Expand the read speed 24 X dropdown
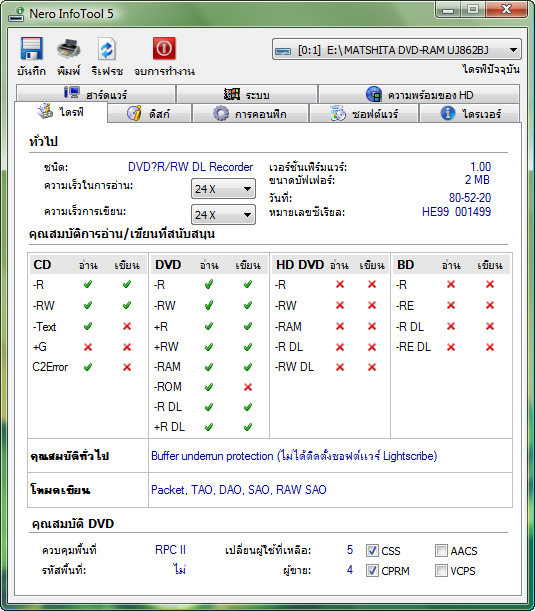The image size is (535, 611). point(223,189)
